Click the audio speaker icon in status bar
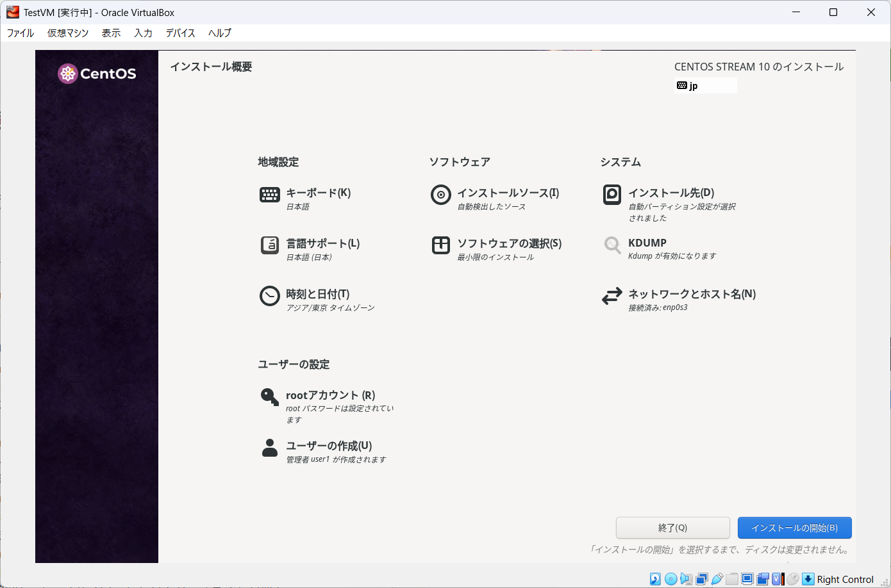This screenshot has width=891, height=588. click(x=687, y=579)
